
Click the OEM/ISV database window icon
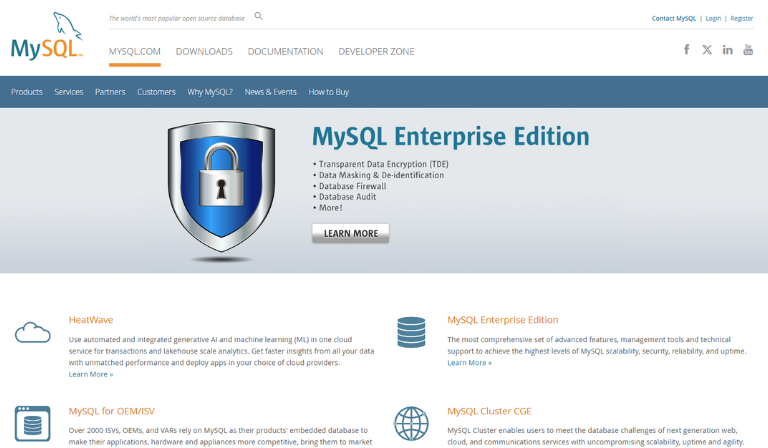[32, 424]
